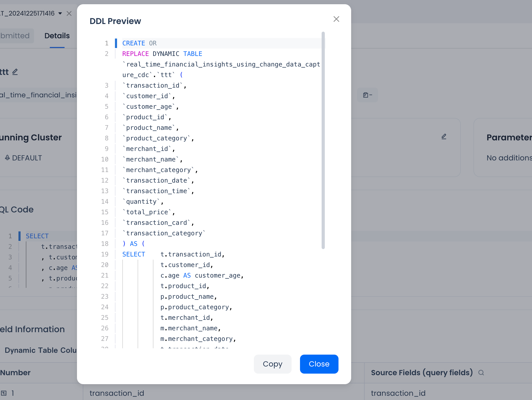Click the Copy button
This screenshot has height=400, width=532.
[272, 364]
